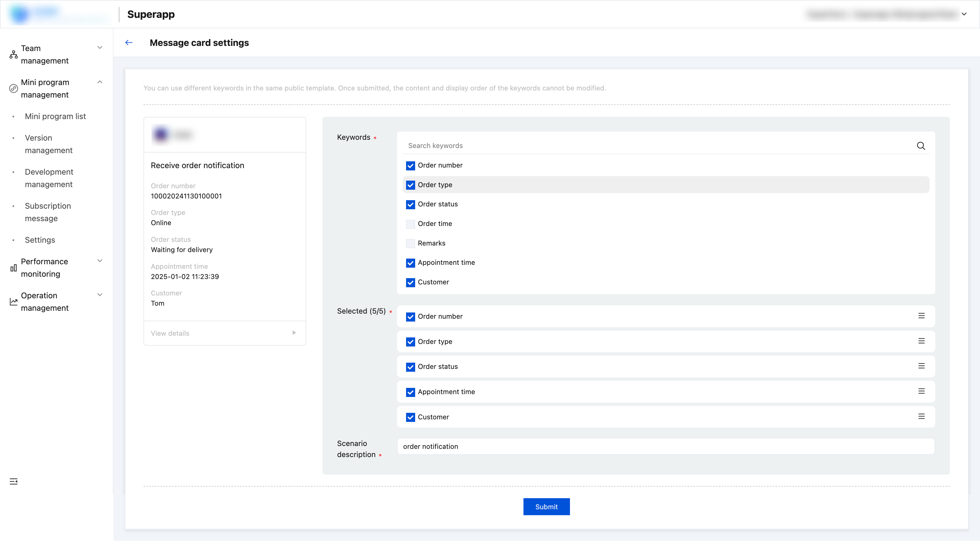980x541 pixels.
Task: Focus the Scenario description input field
Action: 666,446
